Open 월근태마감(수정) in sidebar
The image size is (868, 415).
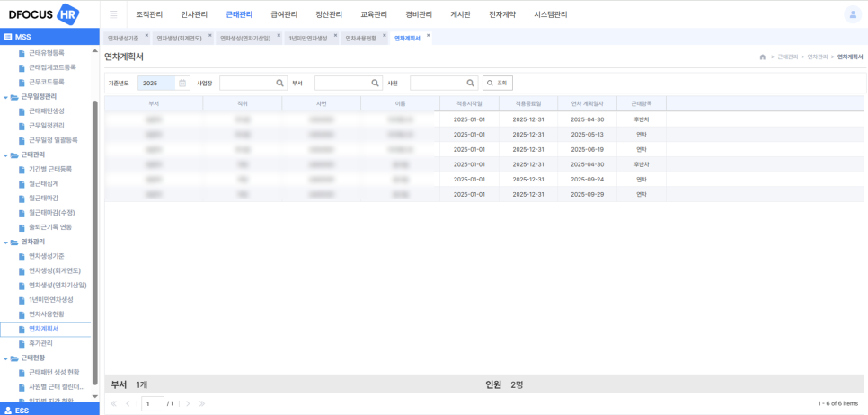coord(51,213)
